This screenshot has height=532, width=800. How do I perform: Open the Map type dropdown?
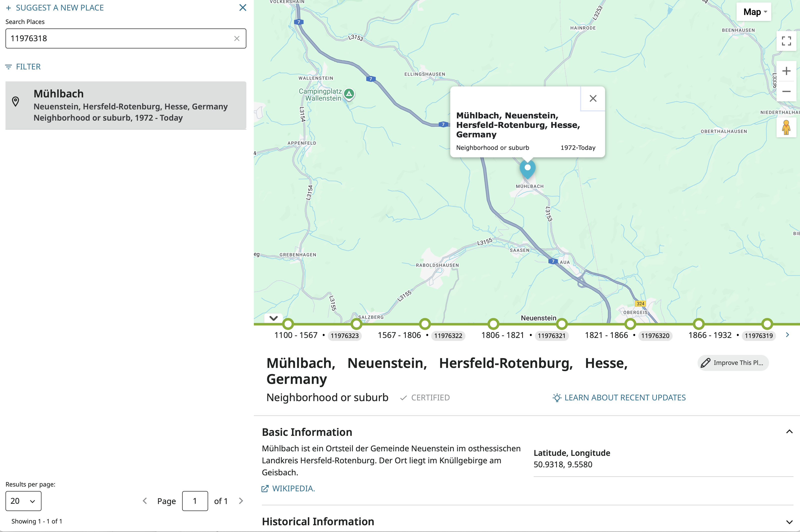click(x=754, y=12)
